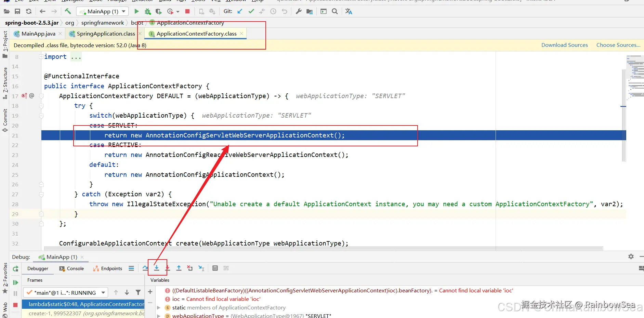The width and height of the screenshot is (644, 318).
Task: Open settings with the wrench icon
Action: point(299,11)
